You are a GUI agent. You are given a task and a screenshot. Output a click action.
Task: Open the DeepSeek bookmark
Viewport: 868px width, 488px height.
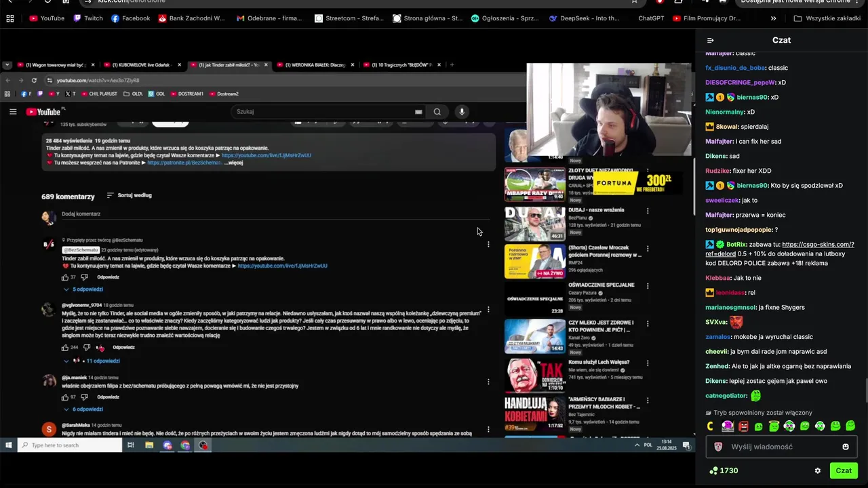point(585,18)
